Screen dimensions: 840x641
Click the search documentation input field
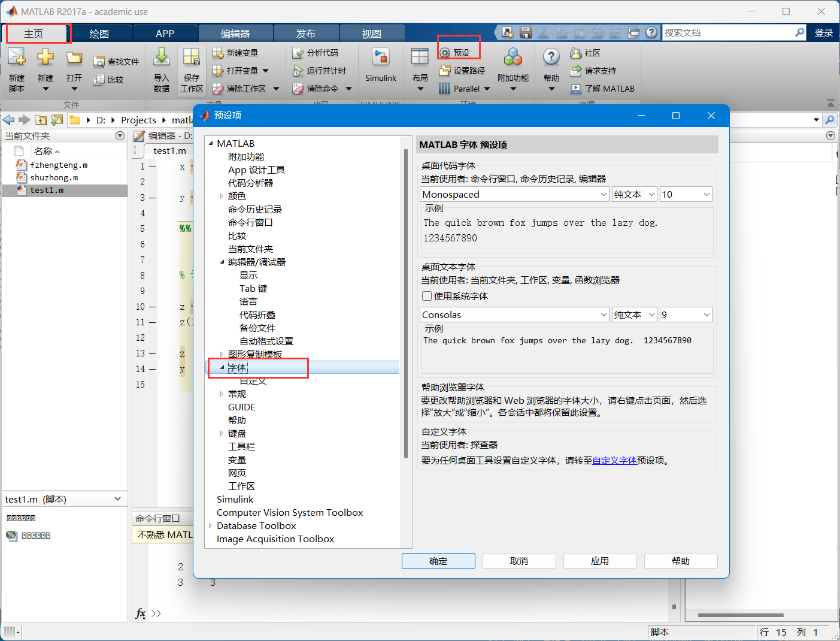pyautogui.click(x=727, y=33)
